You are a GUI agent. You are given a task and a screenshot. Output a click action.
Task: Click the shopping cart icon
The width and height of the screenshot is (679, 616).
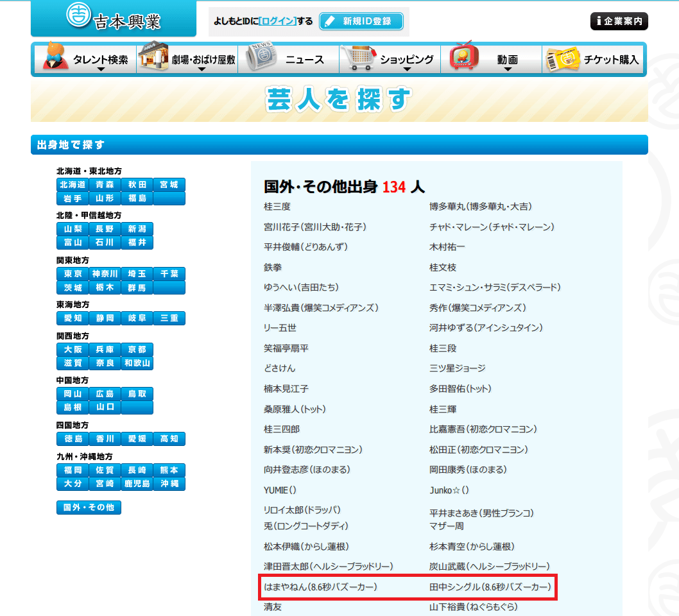357,57
